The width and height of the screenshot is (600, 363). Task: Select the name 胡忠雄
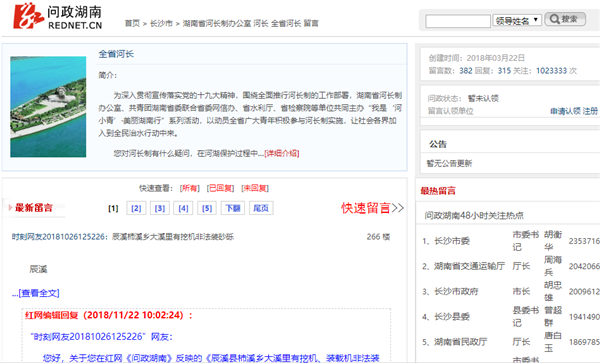click(x=553, y=291)
